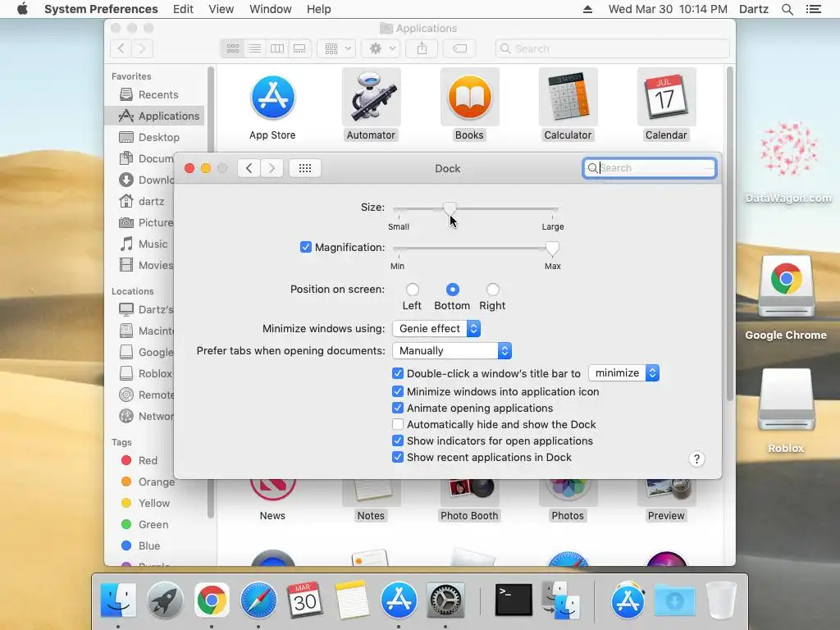Show all preferences grid button
The height and width of the screenshot is (630, 840).
click(305, 168)
